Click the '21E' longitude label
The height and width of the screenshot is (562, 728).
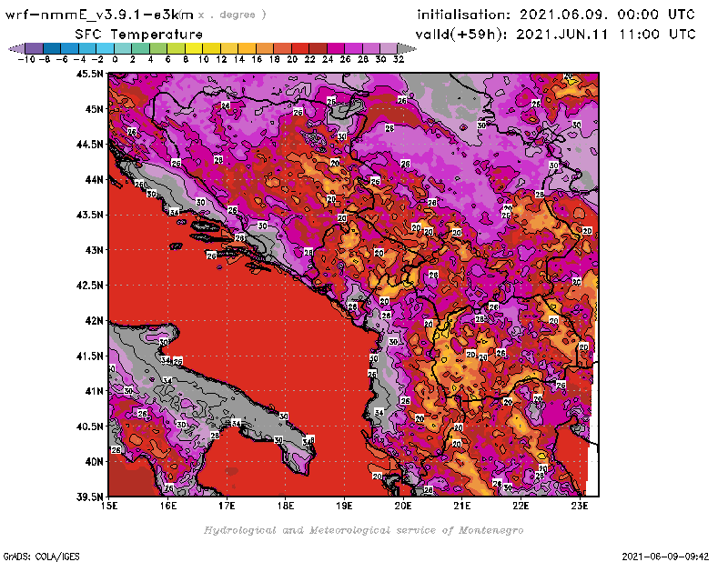pos(462,506)
